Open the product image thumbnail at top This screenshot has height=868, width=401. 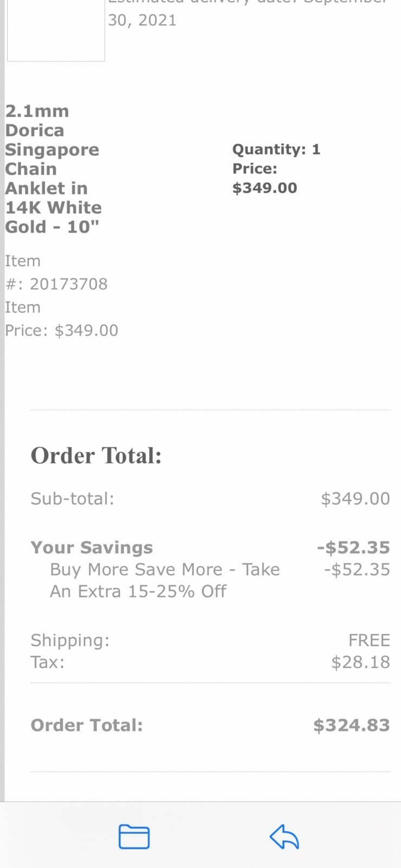coord(56,30)
